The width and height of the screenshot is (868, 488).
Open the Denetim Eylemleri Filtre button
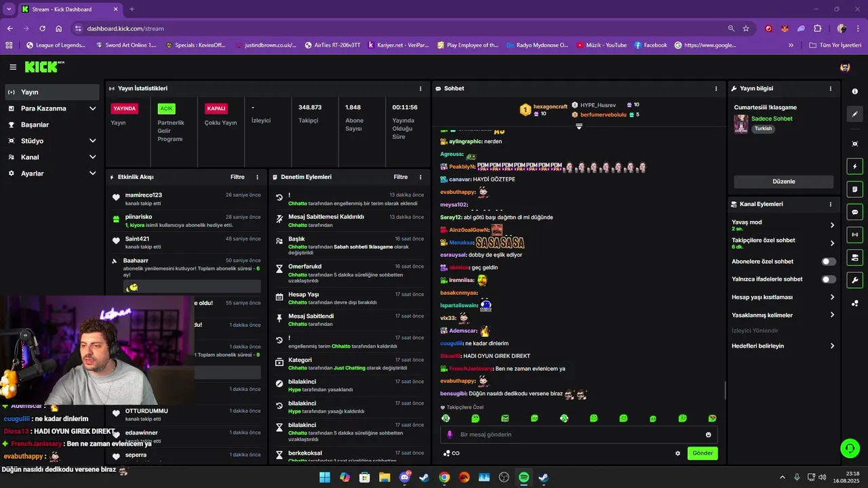pyautogui.click(x=401, y=177)
